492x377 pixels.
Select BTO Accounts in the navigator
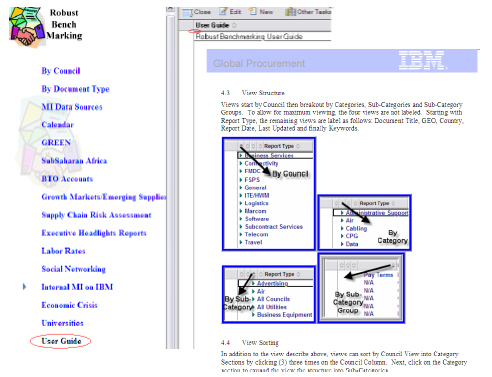pyautogui.click(x=67, y=179)
